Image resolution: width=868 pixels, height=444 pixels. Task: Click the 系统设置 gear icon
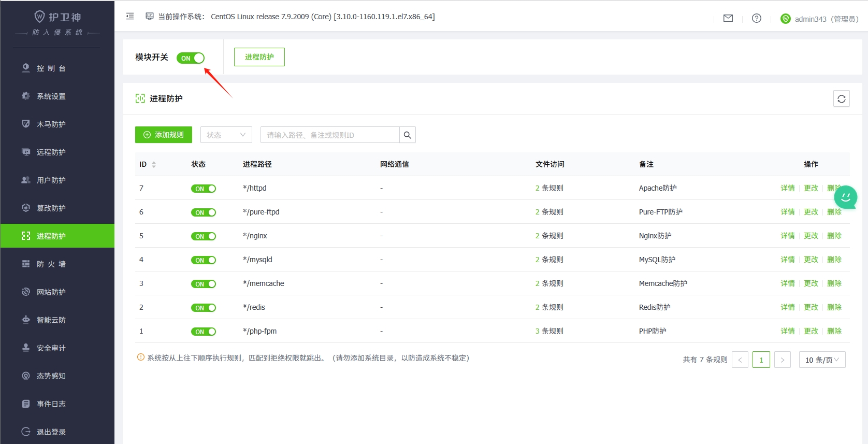pyautogui.click(x=26, y=96)
